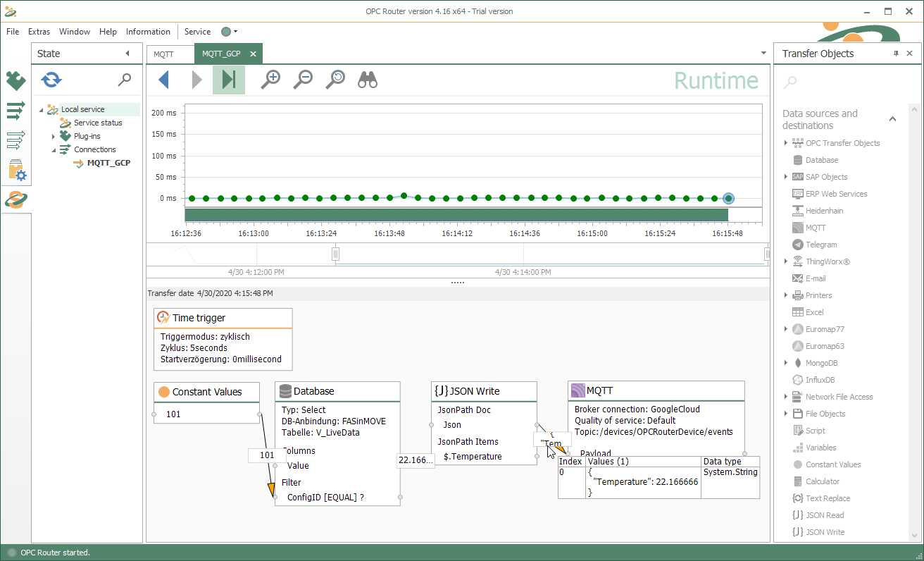Screen dimensions: 924x561
Task: Collapse the Connections tree node
Action: pyautogui.click(x=54, y=149)
